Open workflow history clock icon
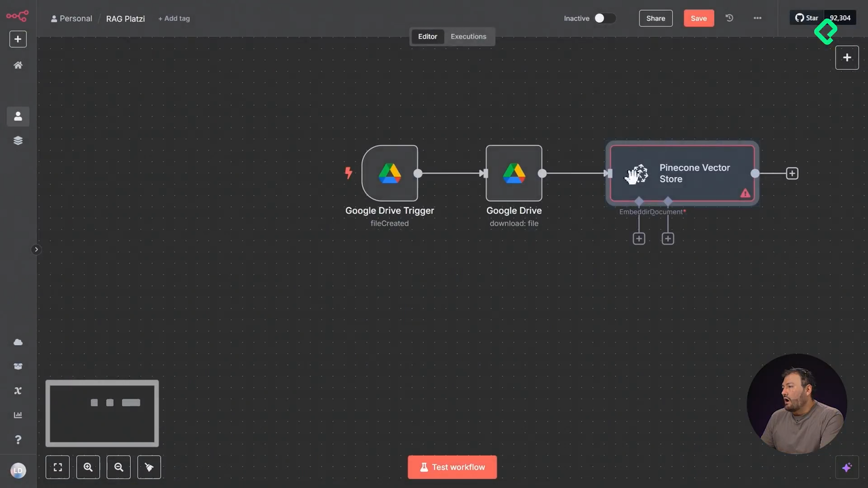 tap(730, 18)
